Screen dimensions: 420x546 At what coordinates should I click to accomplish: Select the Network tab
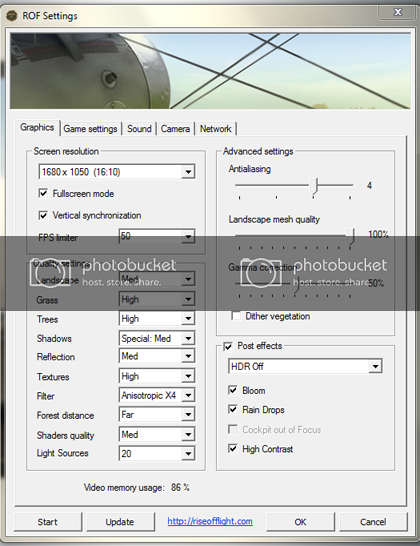pos(215,129)
